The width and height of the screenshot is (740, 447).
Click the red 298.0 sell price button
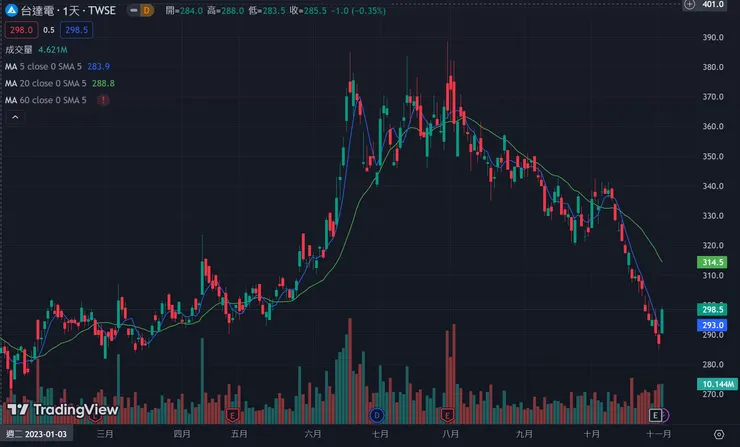click(x=21, y=30)
